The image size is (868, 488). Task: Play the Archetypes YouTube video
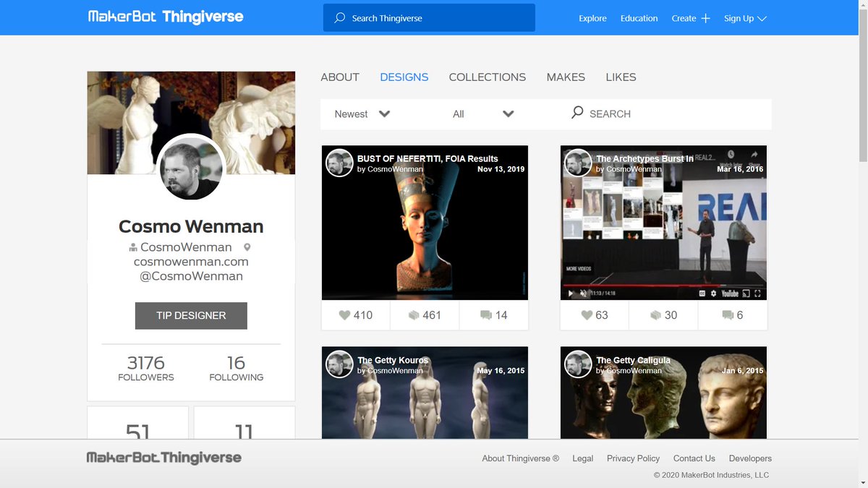click(x=571, y=294)
